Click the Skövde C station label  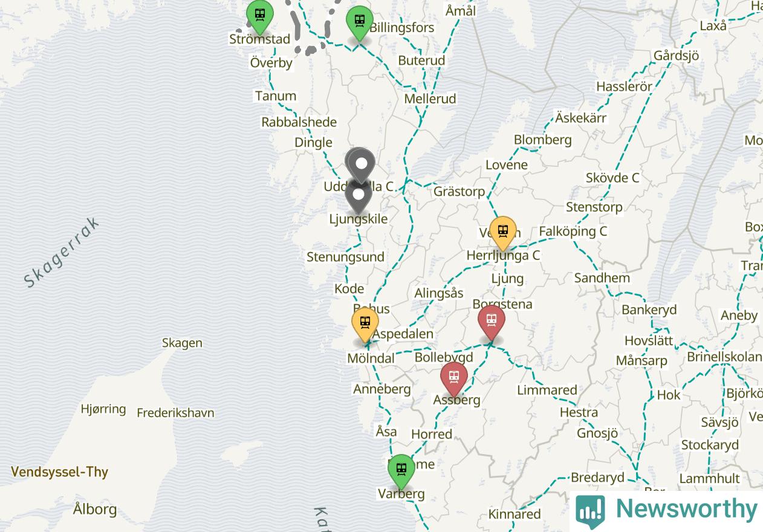[612, 178]
